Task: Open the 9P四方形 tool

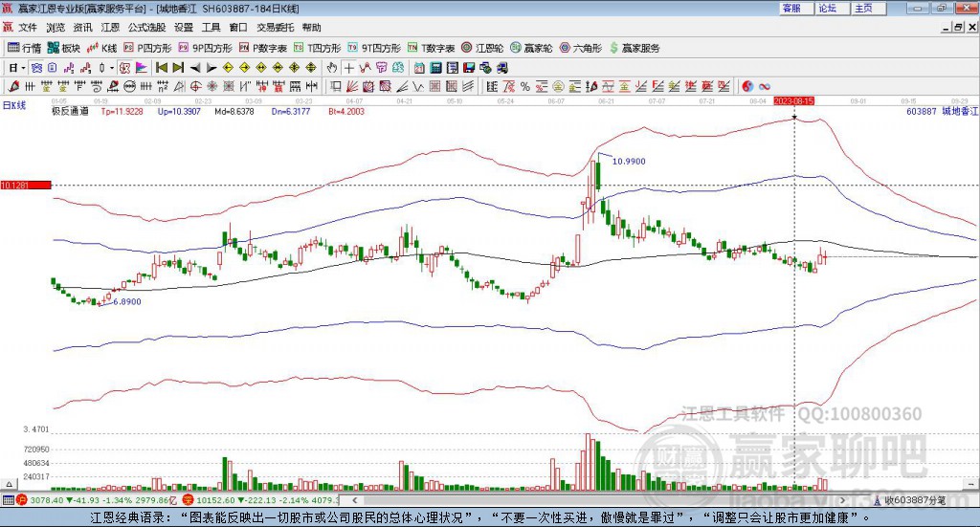Action: tap(205, 48)
